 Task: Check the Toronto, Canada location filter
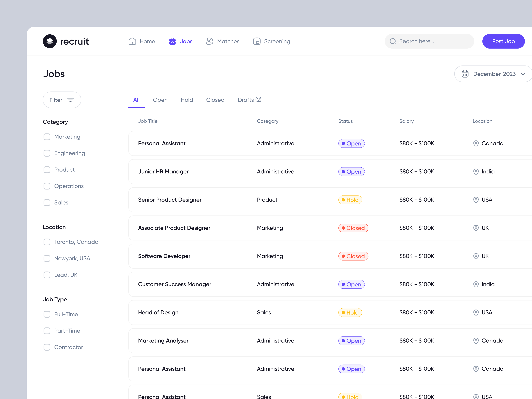click(x=47, y=242)
